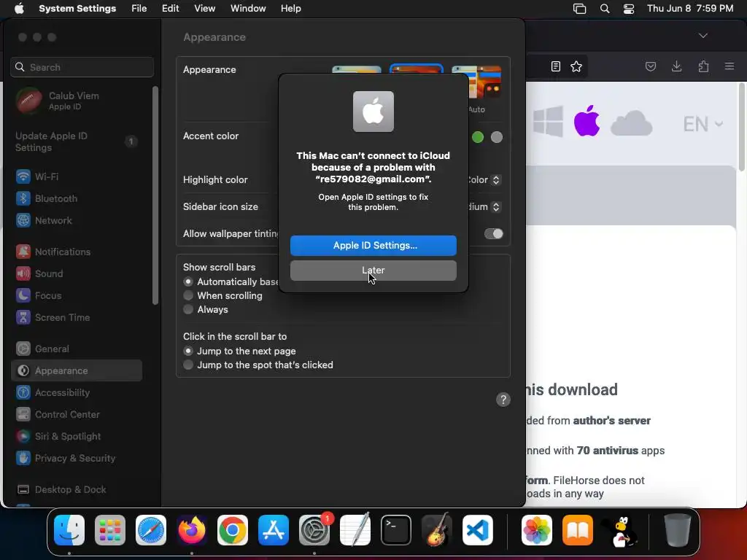Open Pocket save button in Firefox
This screenshot has width=747, height=560.
click(650, 66)
